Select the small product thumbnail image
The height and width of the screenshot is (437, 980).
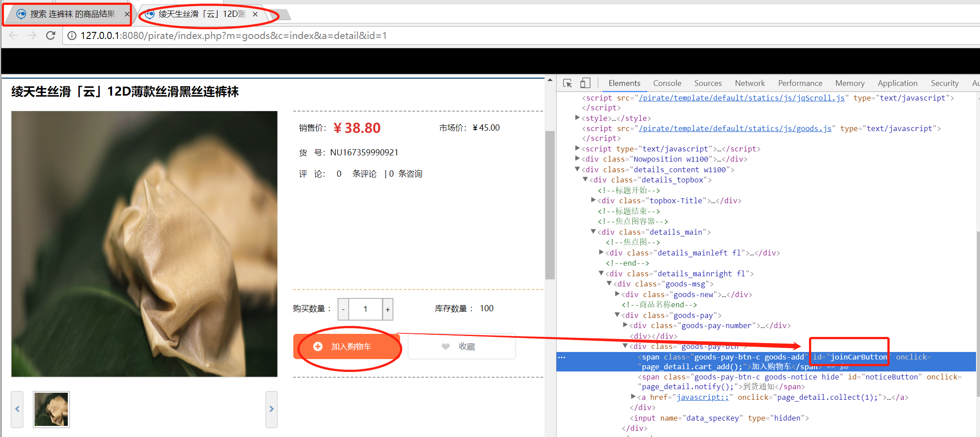[x=51, y=410]
